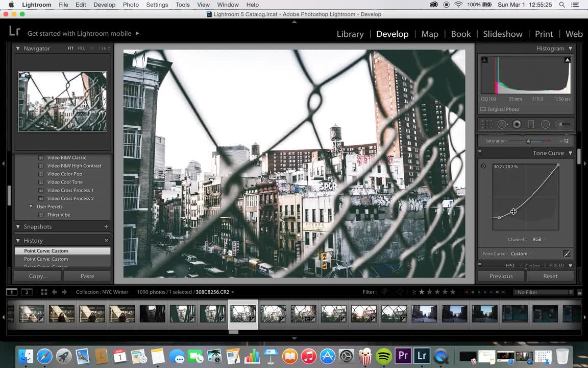This screenshot has height=368, width=588.
Task: Set Navigator zoom to FIT
Action: pyautogui.click(x=70, y=49)
